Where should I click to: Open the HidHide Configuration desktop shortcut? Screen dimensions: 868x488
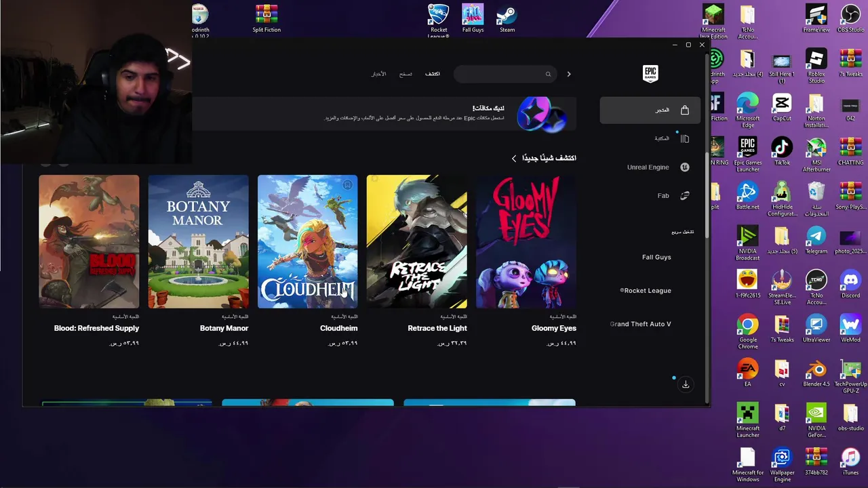click(x=782, y=199)
